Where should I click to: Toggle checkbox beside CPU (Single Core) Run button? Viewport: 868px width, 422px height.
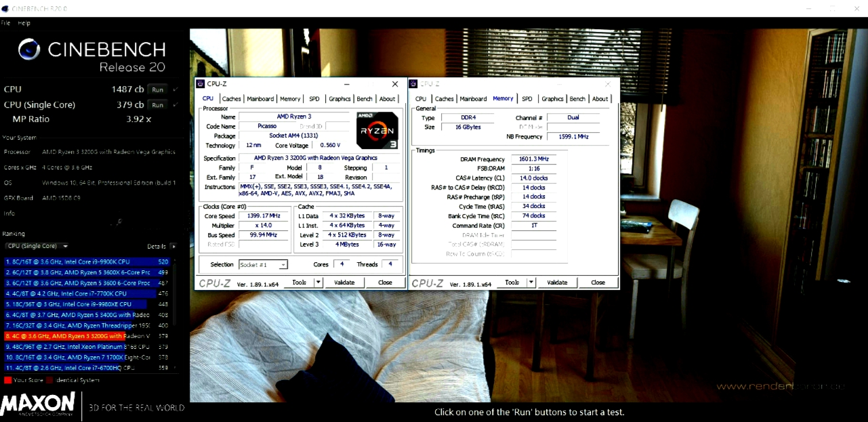tap(176, 105)
